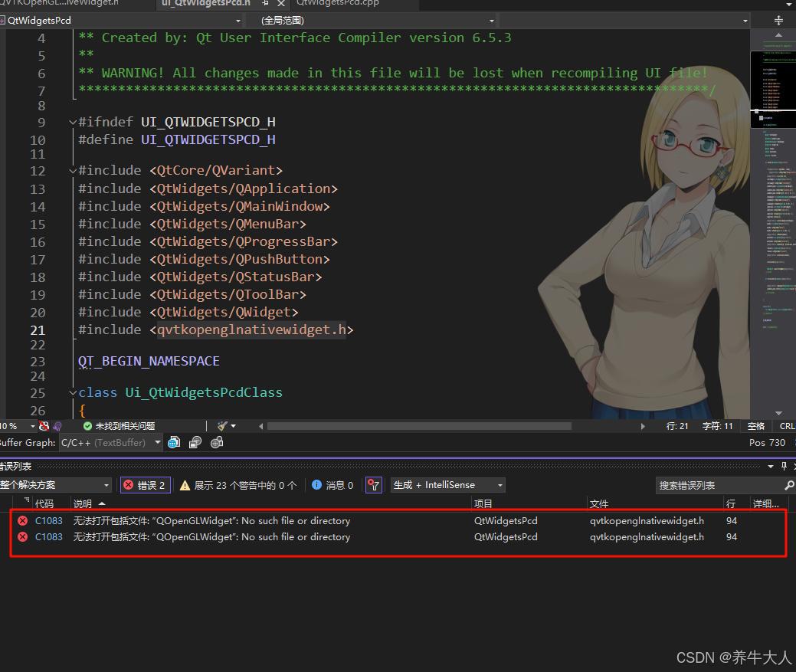Open the tab overflow list arrow
Viewport: 796px width, 672px height.
click(x=789, y=3)
